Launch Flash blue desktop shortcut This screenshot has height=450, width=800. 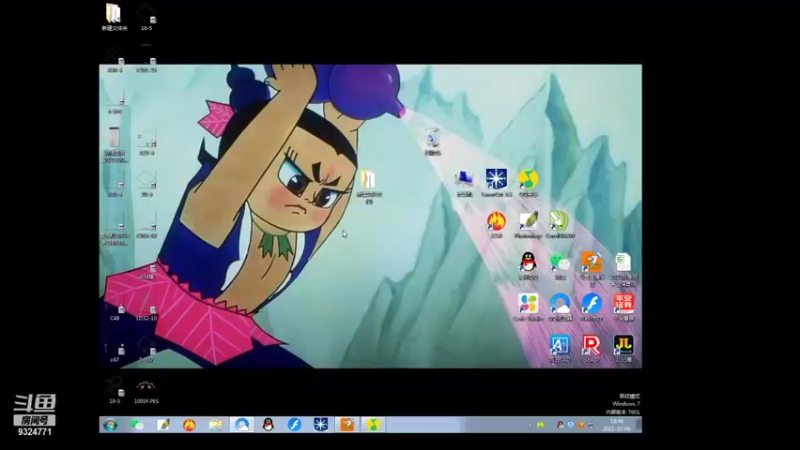(x=592, y=307)
